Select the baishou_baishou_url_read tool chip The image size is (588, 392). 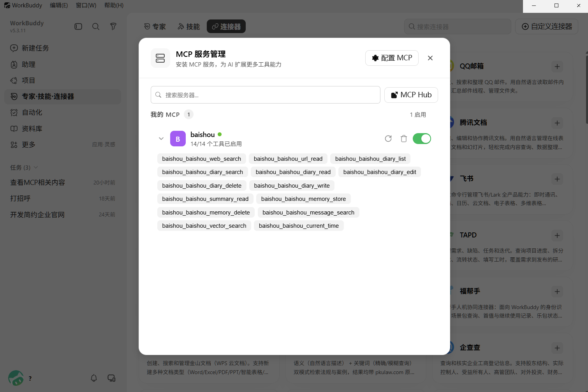tap(288, 159)
